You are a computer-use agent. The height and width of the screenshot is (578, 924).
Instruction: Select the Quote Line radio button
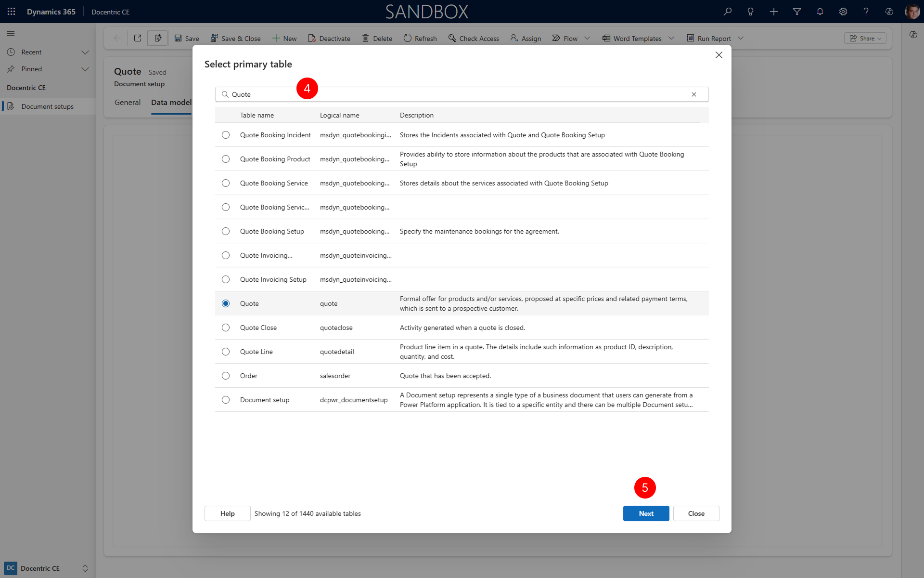click(226, 352)
